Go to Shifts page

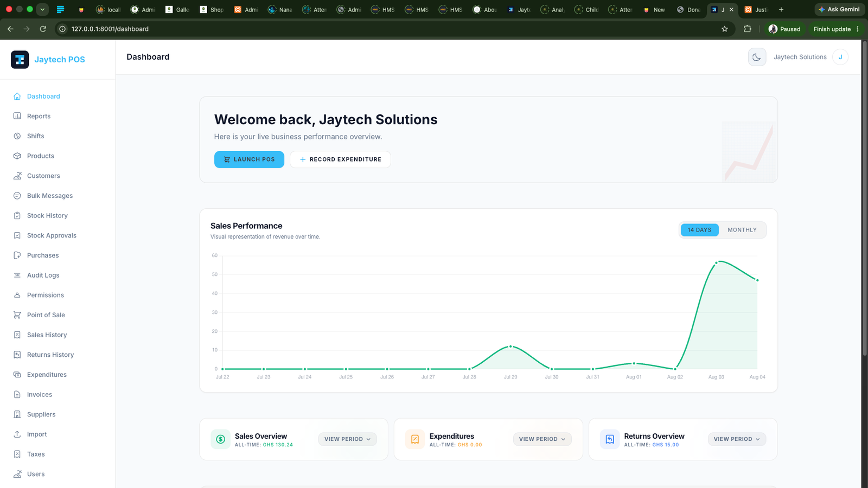pos(36,136)
